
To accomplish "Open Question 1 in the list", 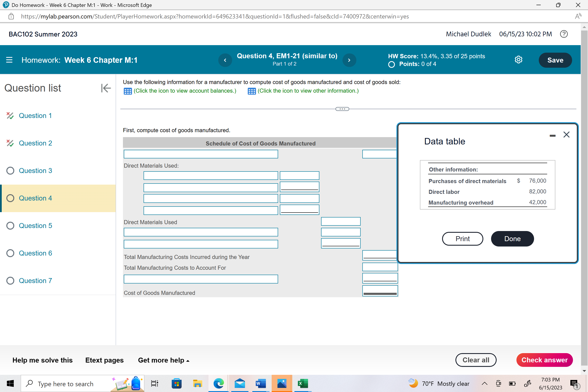I will point(35,115).
